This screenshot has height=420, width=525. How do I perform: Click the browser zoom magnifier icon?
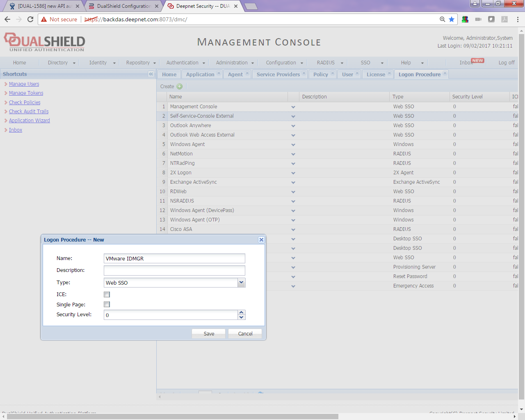pyautogui.click(x=442, y=19)
